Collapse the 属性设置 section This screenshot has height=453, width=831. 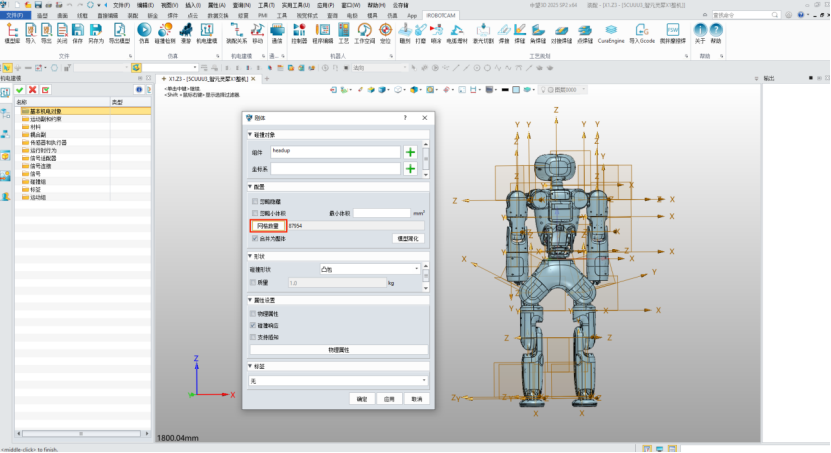[250, 300]
